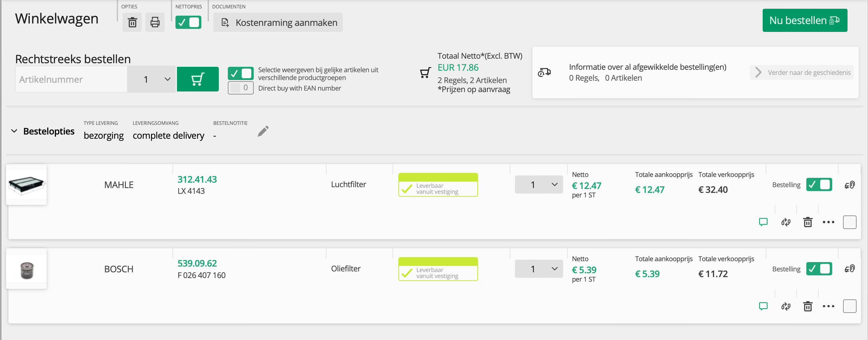
Task: Click the trash icon under Opties
Action: tap(132, 23)
